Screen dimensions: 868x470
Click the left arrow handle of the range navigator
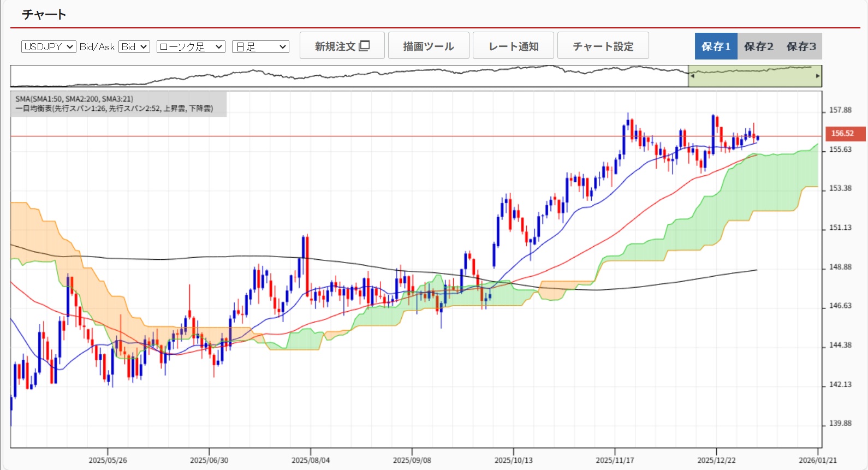[692, 76]
